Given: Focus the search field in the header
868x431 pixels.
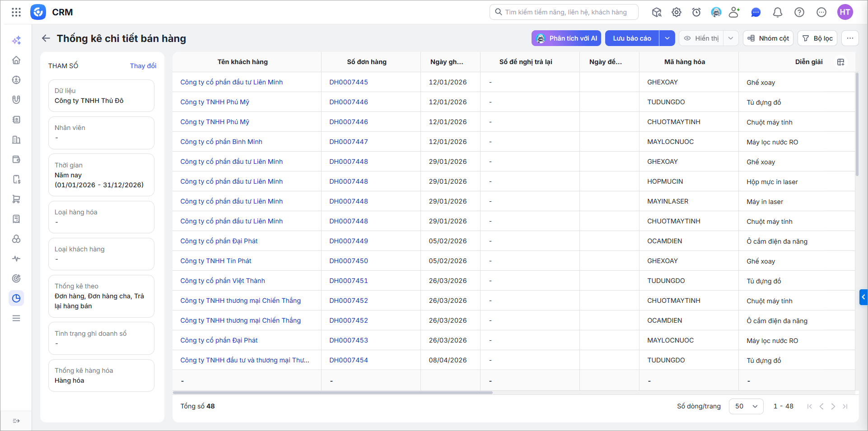Looking at the screenshot, I should pyautogui.click(x=564, y=12).
